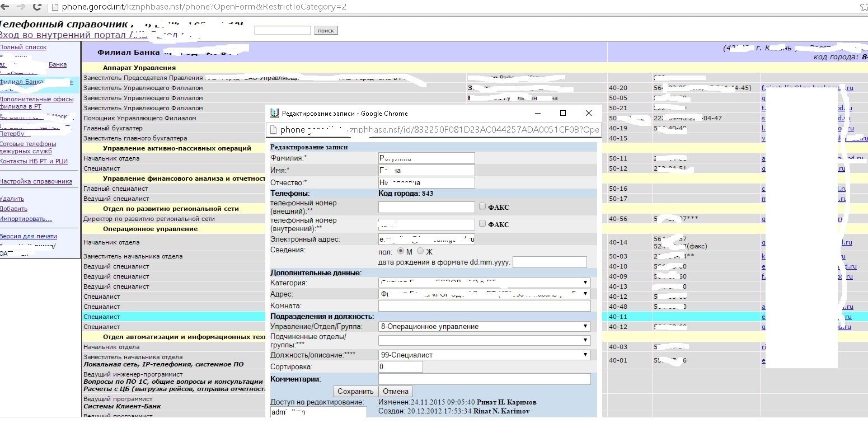The height and width of the screenshot is (428, 868).
Task: Click the browser back arrow
Action: click(4, 7)
